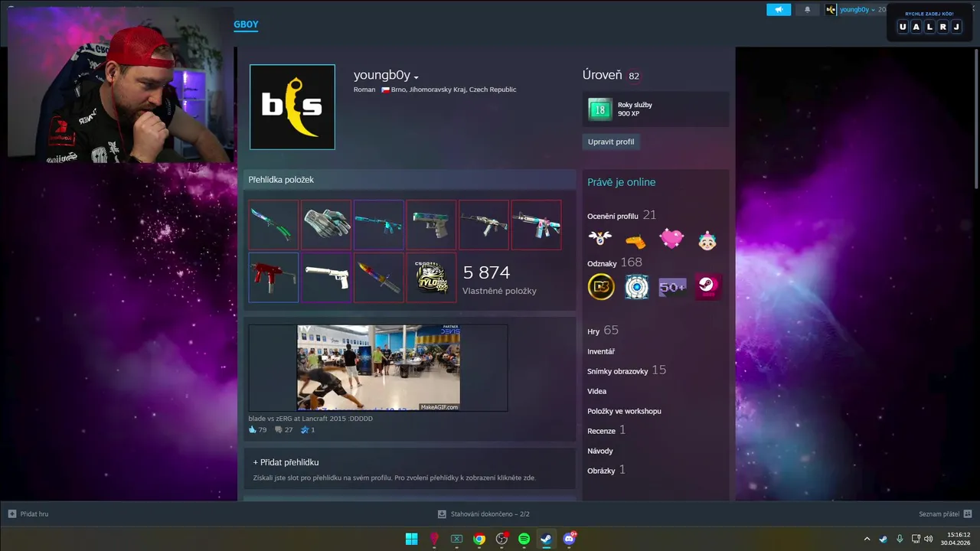This screenshot has width=980, height=551.
Task: Expand the youngb0y profile name dropdown arrow
Action: tap(416, 77)
